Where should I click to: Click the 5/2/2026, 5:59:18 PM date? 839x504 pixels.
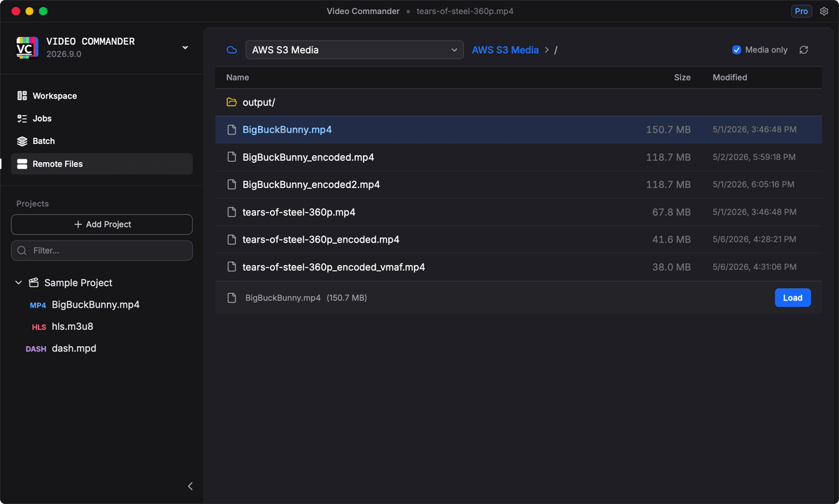click(754, 157)
